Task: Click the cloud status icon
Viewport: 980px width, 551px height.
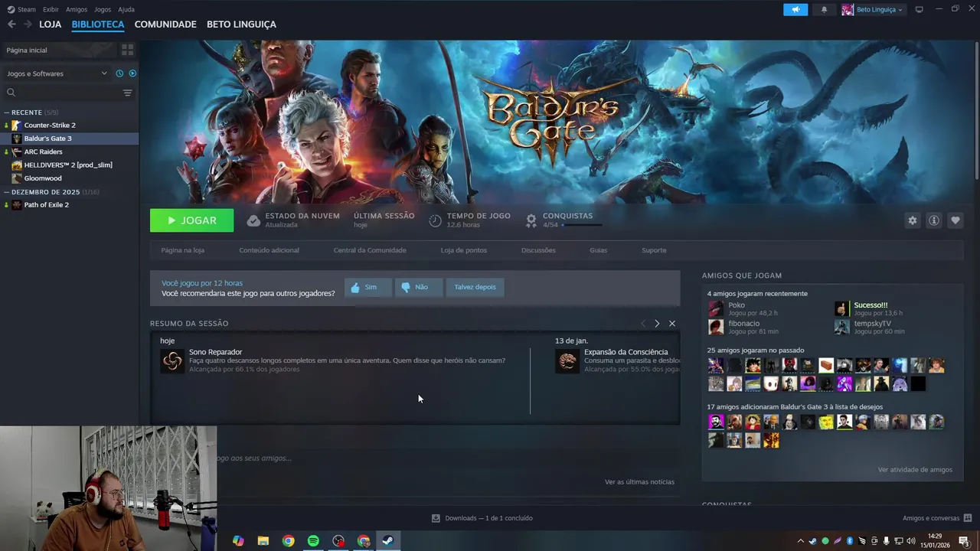Action: 253,220
